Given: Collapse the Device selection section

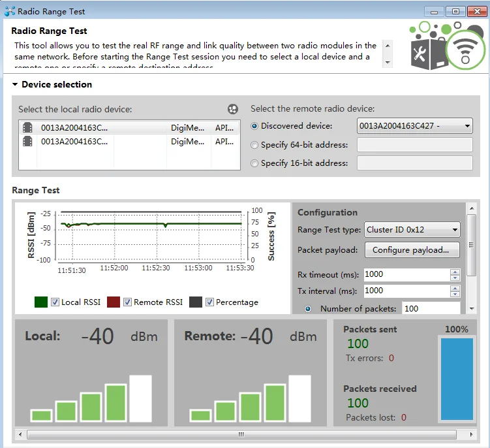Looking at the screenshot, I should (x=15, y=85).
